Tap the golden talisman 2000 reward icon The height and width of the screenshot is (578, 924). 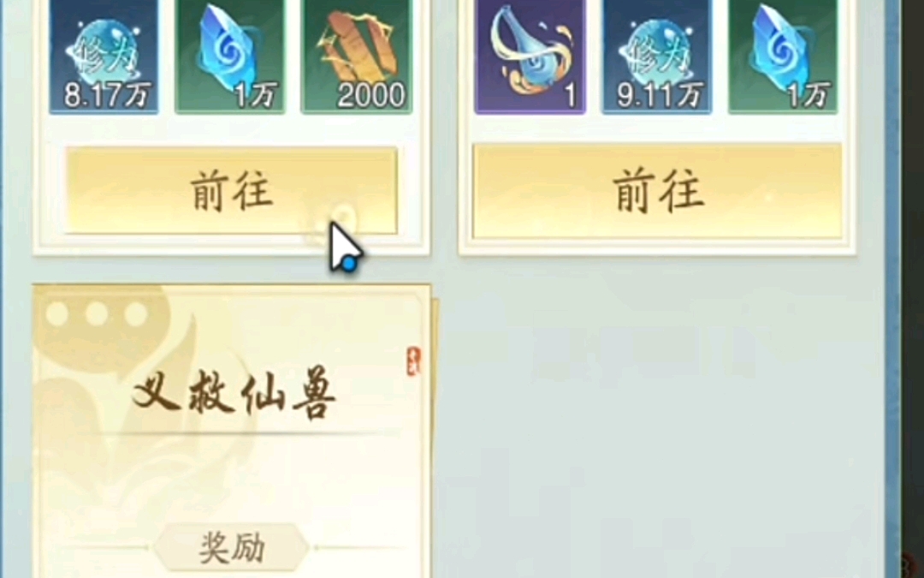357,57
